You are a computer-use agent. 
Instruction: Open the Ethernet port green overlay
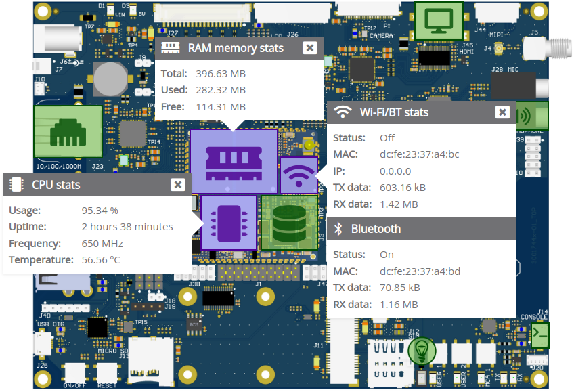click(68, 132)
